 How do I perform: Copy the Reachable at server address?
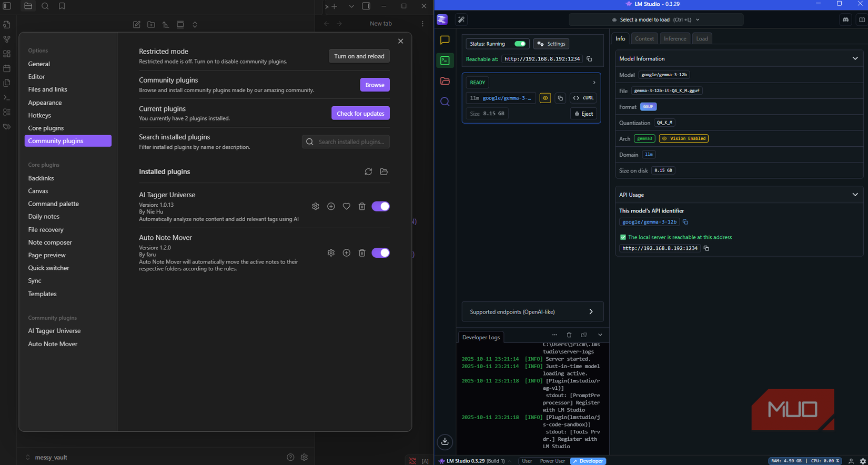[589, 59]
